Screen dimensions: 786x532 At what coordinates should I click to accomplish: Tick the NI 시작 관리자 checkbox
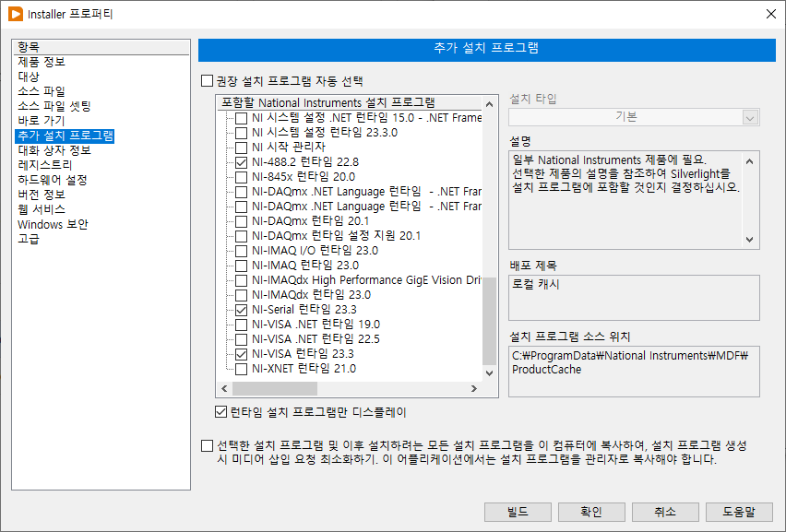point(241,148)
